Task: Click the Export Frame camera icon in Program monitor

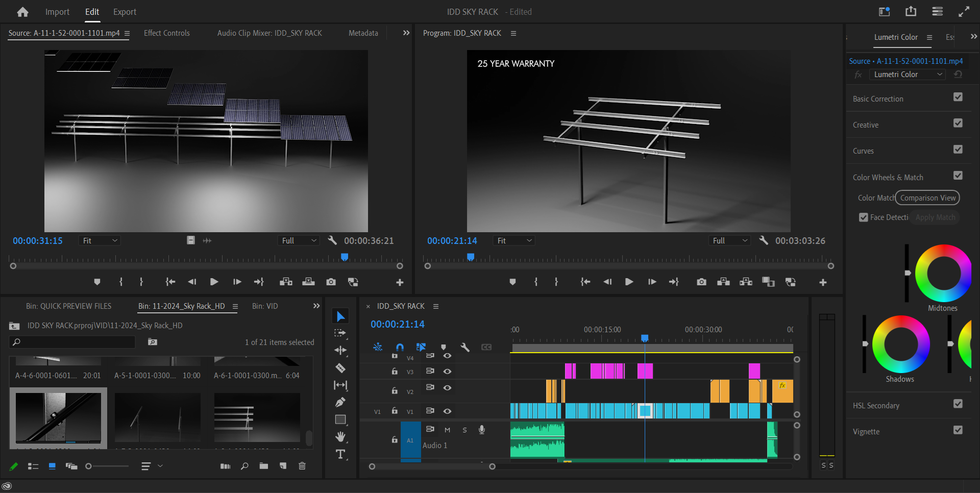Action: [x=701, y=282]
